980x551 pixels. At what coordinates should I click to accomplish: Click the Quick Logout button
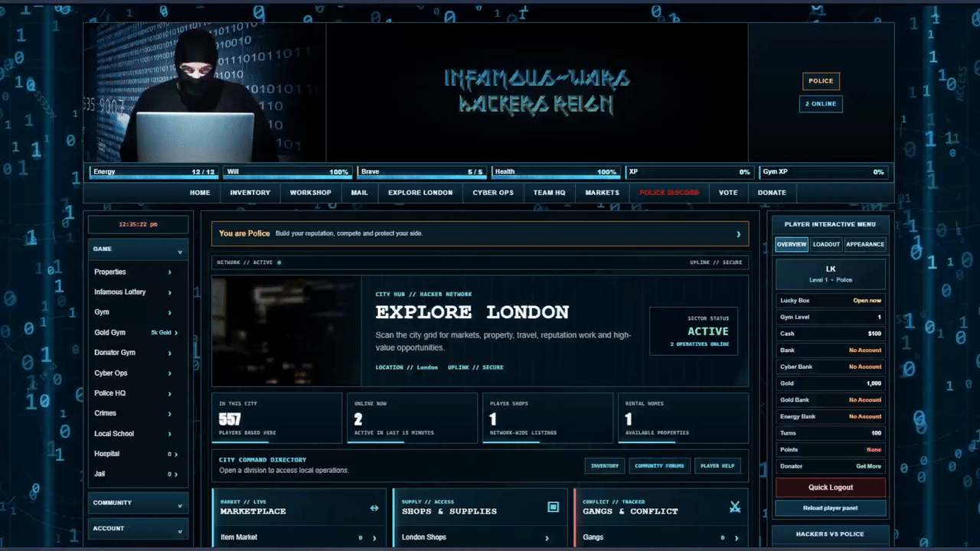pos(831,487)
